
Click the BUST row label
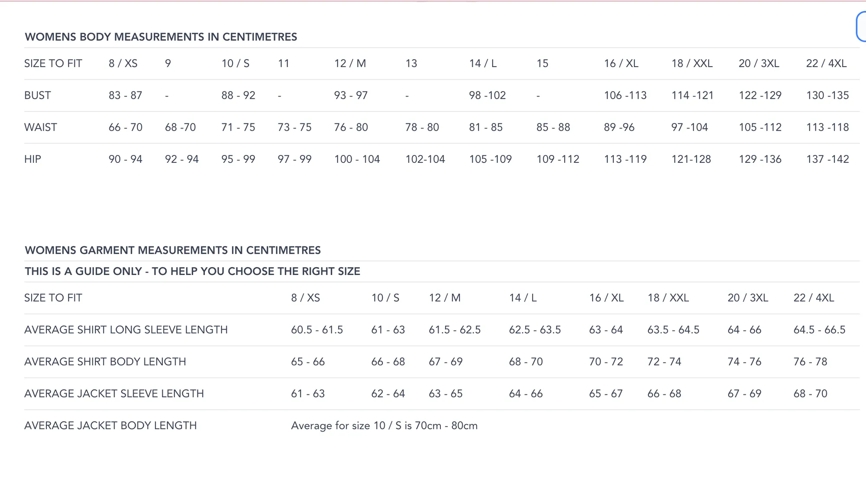pos(38,95)
